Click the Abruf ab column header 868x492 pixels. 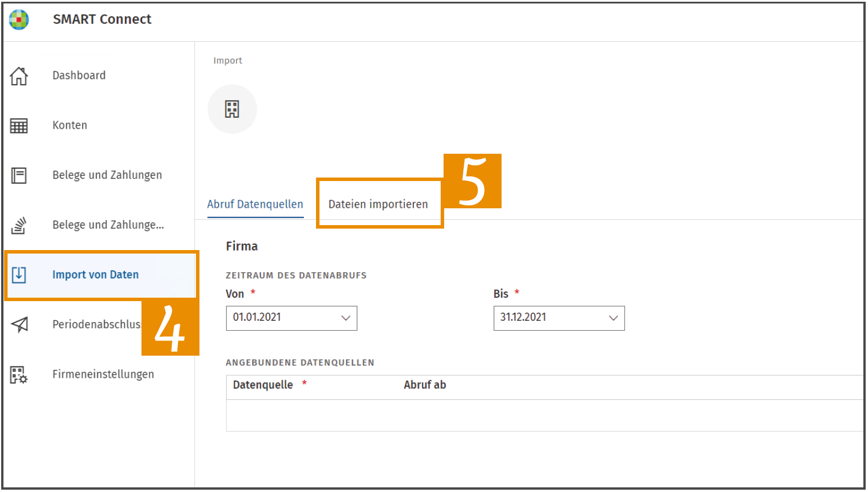pos(425,385)
